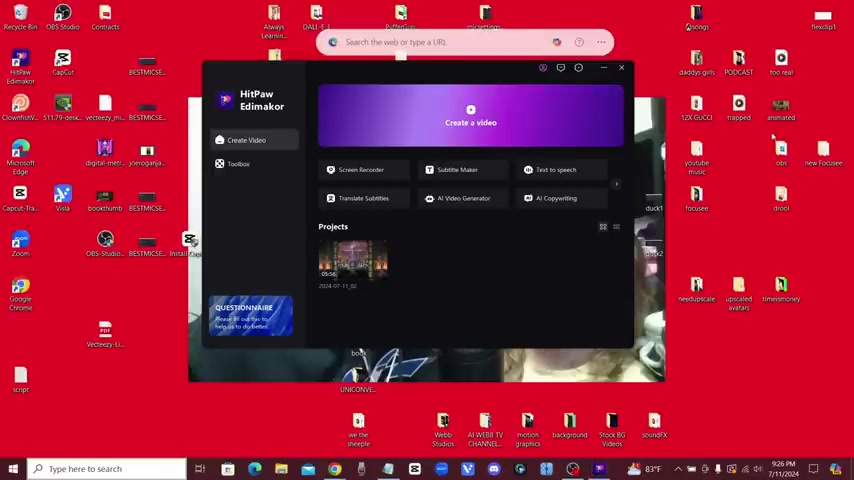Select the soundFX folder icon
854x480 pixels.
click(654, 425)
